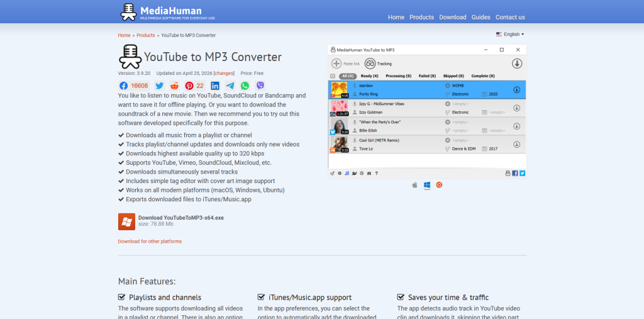Select the Failed (0) tab in app screenshot
Screen dimensions: 644x319
pos(428,76)
